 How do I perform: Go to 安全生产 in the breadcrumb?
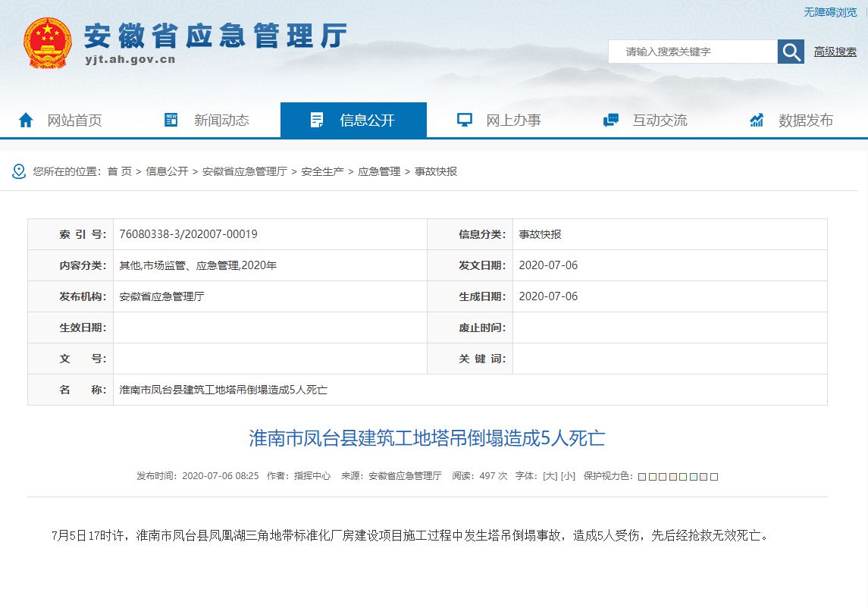[x=322, y=171]
